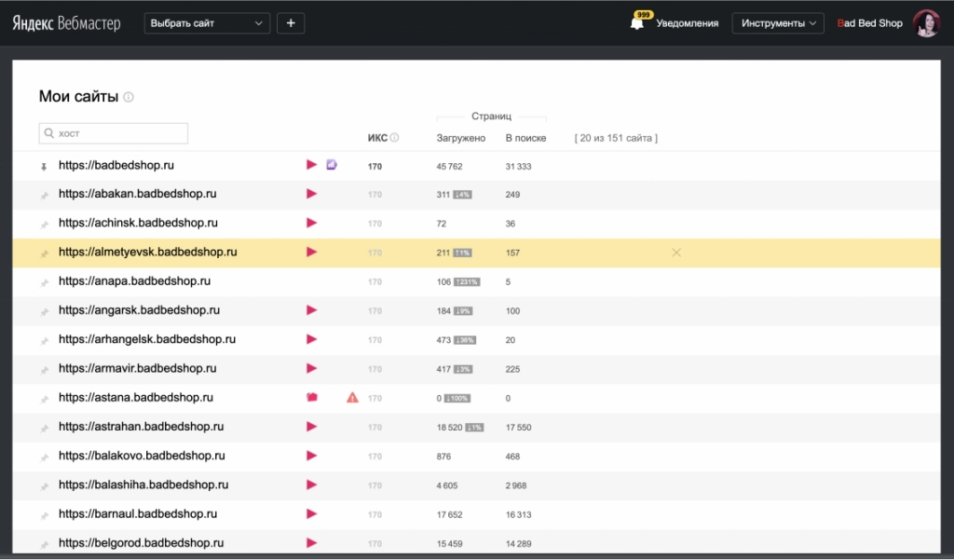954x560 pixels.
Task: Click the 100% drop badge for astana
Action: [457, 398]
